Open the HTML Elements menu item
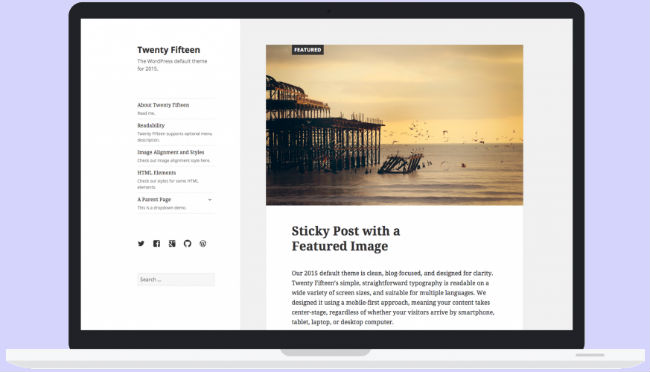Viewport: 650px width, 372px height. click(157, 173)
